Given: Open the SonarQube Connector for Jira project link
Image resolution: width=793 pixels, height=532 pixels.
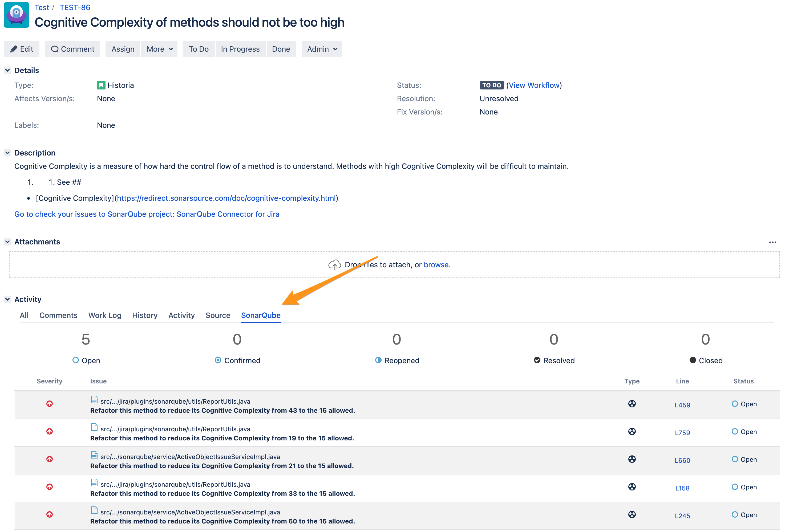Looking at the screenshot, I should pyautogui.click(x=147, y=214).
